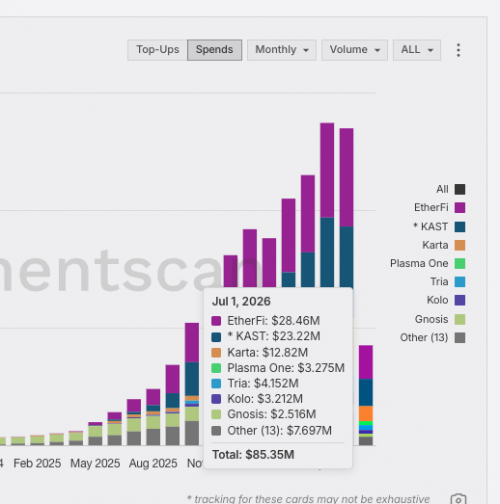Screen dimensions: 500x504
Task: Click the Other (13) legend square
Action: 460,338
